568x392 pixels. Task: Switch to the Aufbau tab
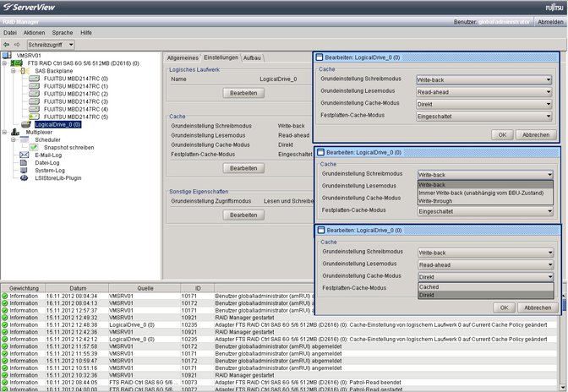tap(252, 58)
